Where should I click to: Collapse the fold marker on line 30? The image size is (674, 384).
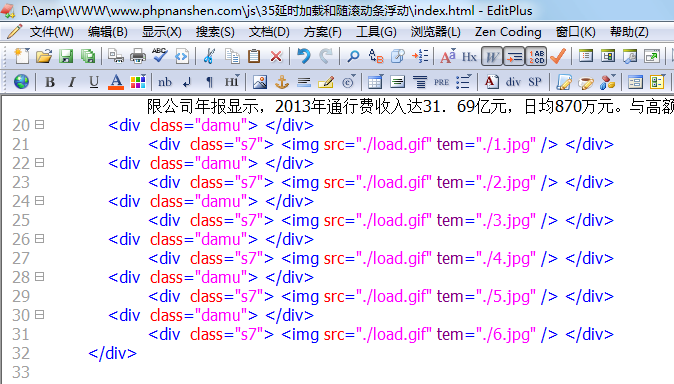(x=40, y=315)
